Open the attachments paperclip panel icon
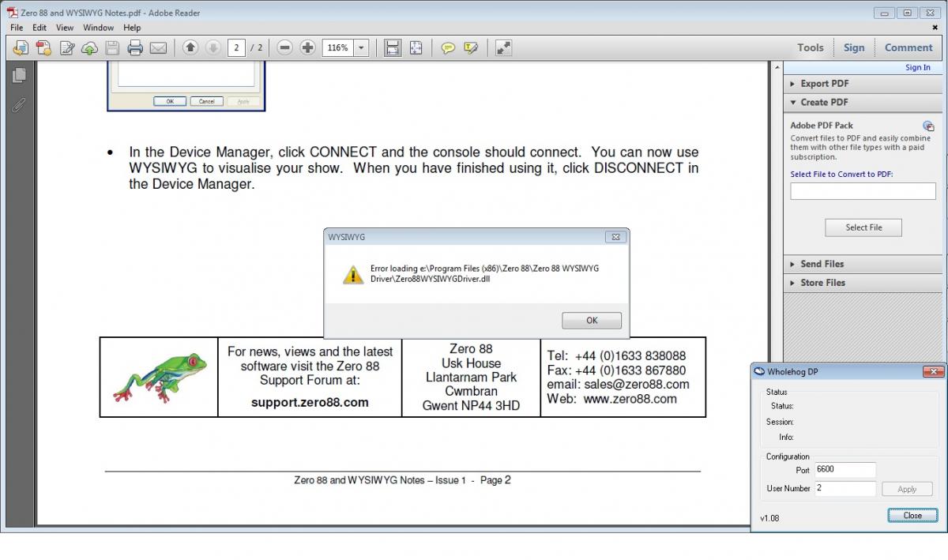 pyautogui.click(x=19, y=104)
